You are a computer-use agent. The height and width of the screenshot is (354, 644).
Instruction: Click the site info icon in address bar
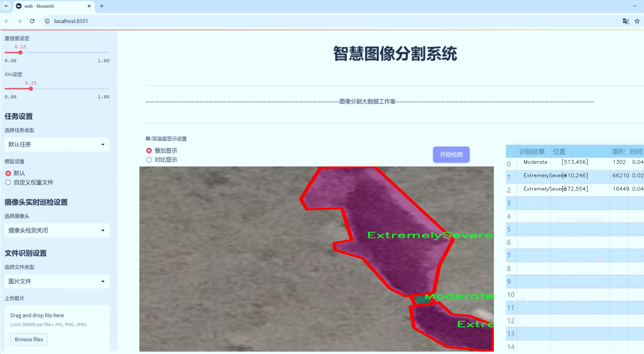47,21
